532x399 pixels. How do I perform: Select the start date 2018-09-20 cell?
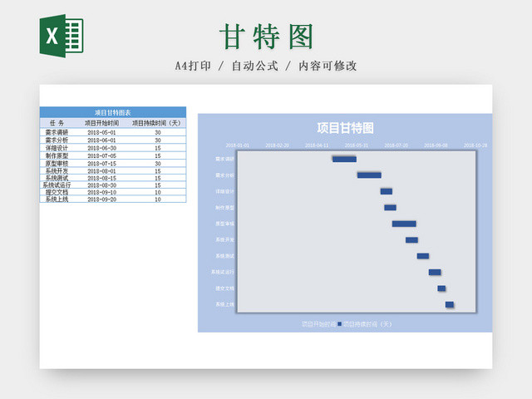pyautogui.click(x=101, y=199)
